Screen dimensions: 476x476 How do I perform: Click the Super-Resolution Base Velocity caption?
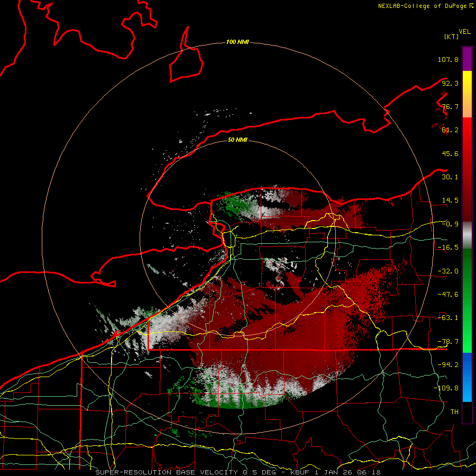click(x=237, y=472)
